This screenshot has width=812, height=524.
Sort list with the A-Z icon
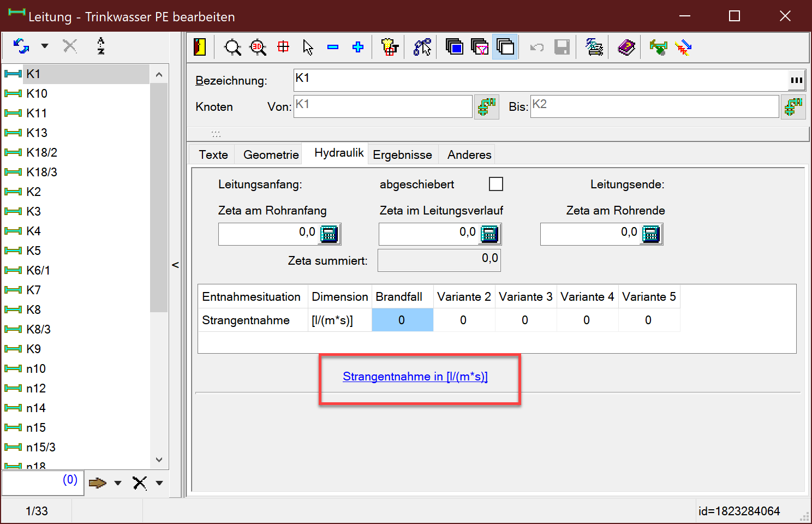(x=101, y=46)
